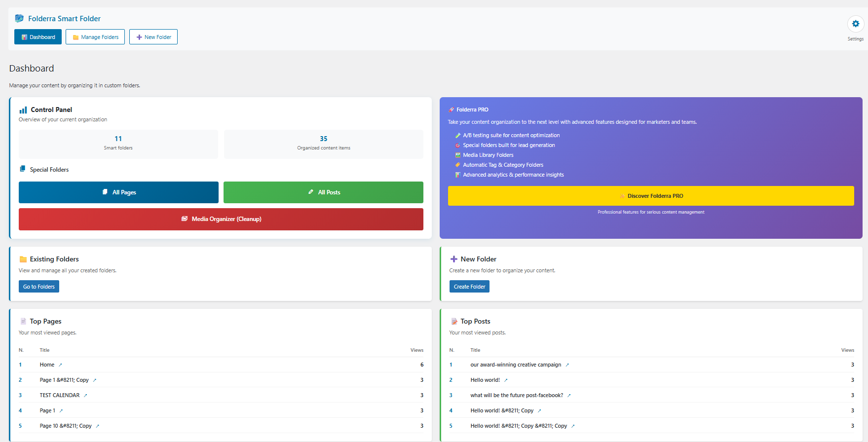Click the 35 Organized content items stat
This screenshot has width=868, height=442.
[324, 144]
